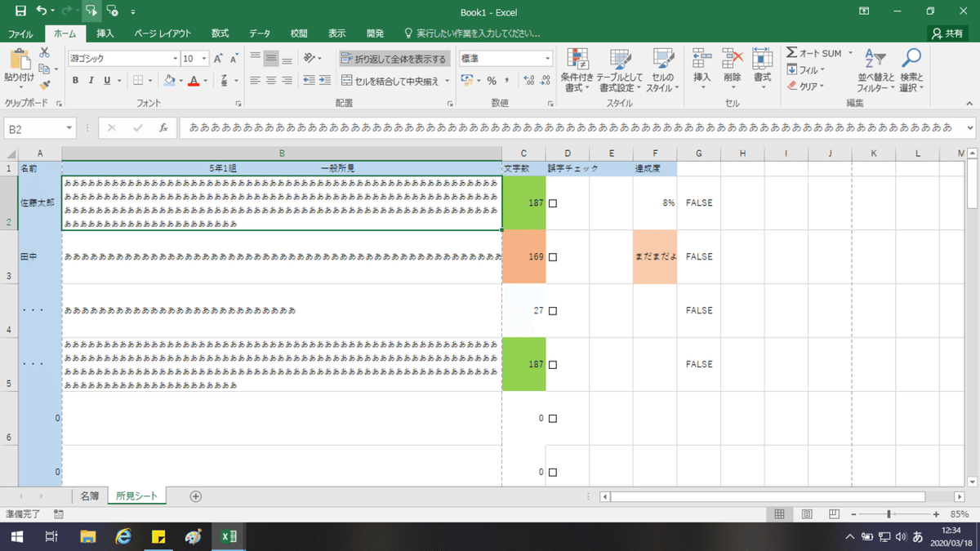Open Cell Styles gallery
The image size is (980, 551).
click(x=662, y=70)
